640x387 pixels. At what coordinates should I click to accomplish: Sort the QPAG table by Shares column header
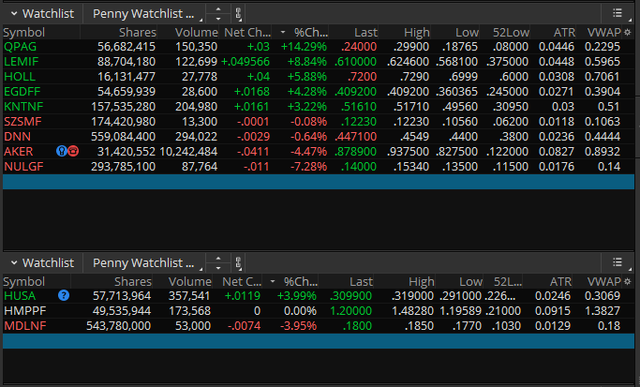click(138, 32)
